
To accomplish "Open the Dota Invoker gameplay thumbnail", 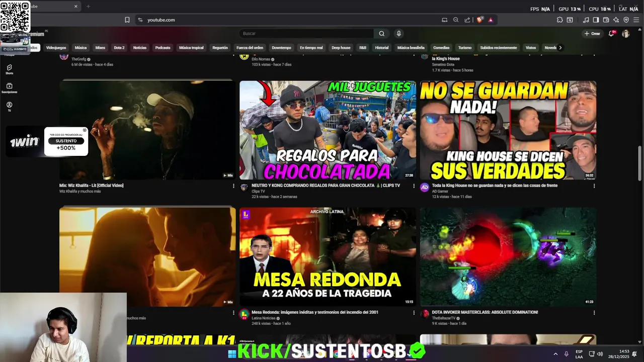I will pos(508,257).
